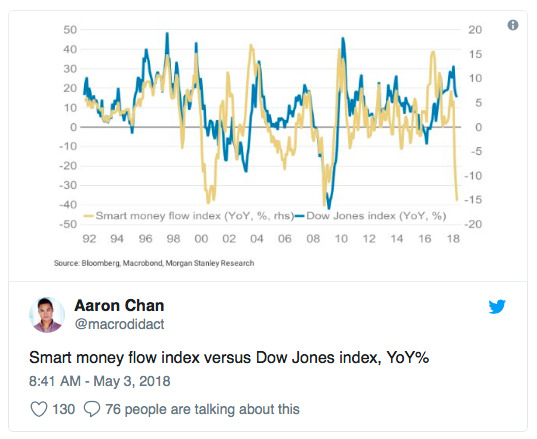Open replies via speech bubble icon
Viewport: 537px width, 439px height.
92,409
